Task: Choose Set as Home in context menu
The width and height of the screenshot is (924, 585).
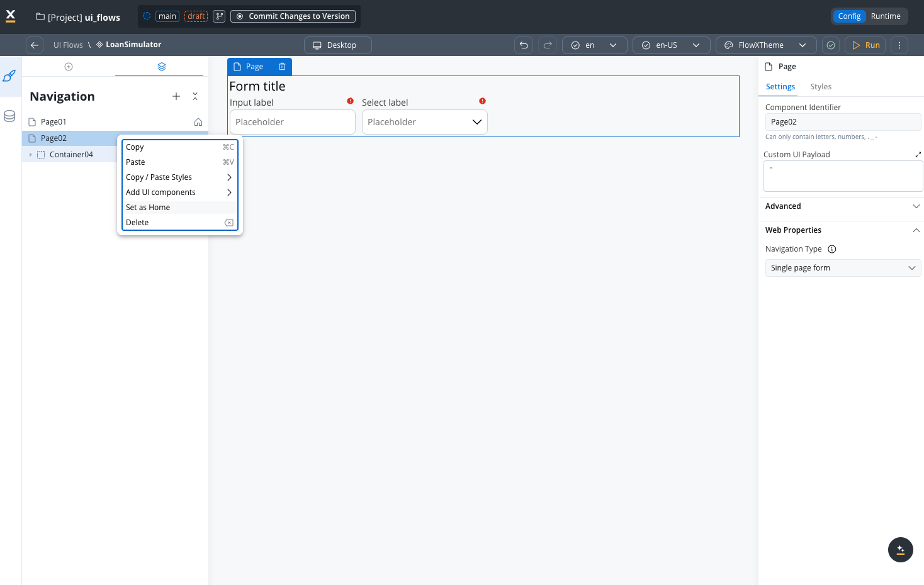Action: 148,208
